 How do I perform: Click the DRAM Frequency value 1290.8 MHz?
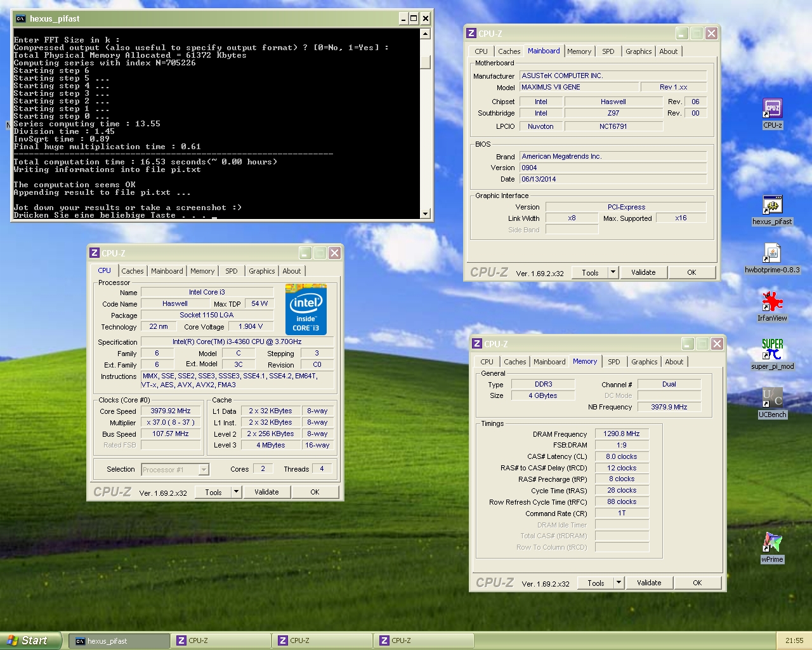pos(621,434)
